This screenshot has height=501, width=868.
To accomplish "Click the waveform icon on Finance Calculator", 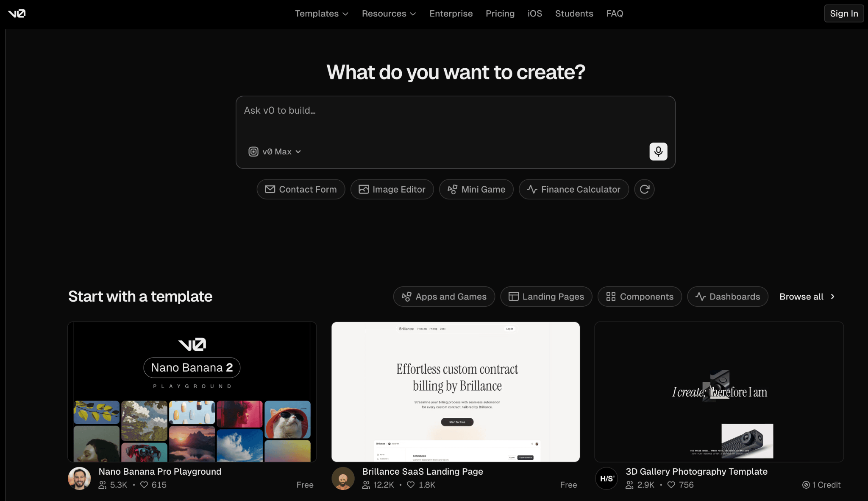I will [531, 189].
